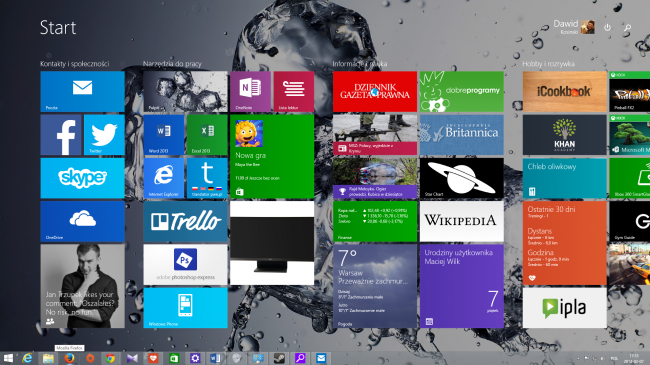The height and width of the screenshot is (365, 650).
Task: Open the Windows Phone tile
Action: (185, 308)
